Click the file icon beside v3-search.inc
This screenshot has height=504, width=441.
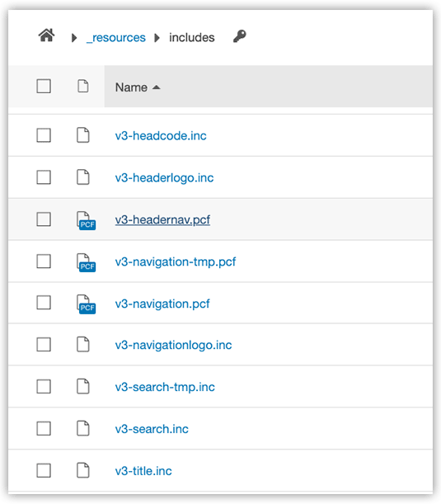tap(83, 428)
